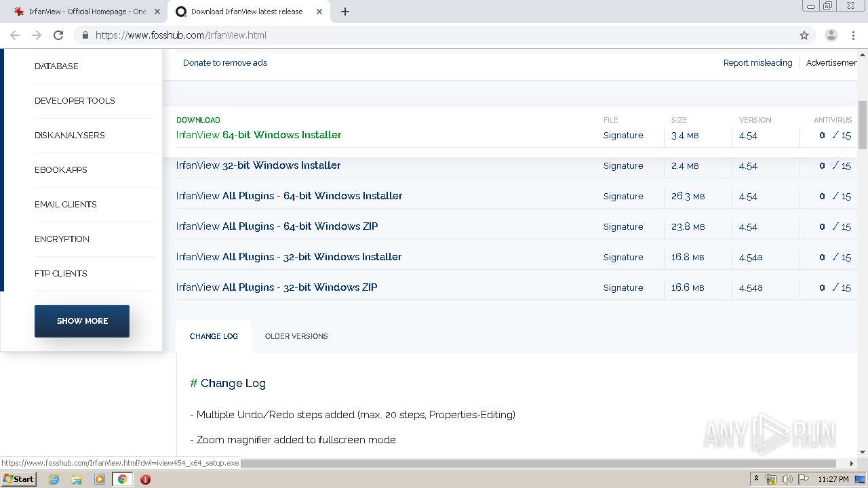The image size is (868, 488).
Task: Open the ENCRYPTION category
Action: coord(62,239)
